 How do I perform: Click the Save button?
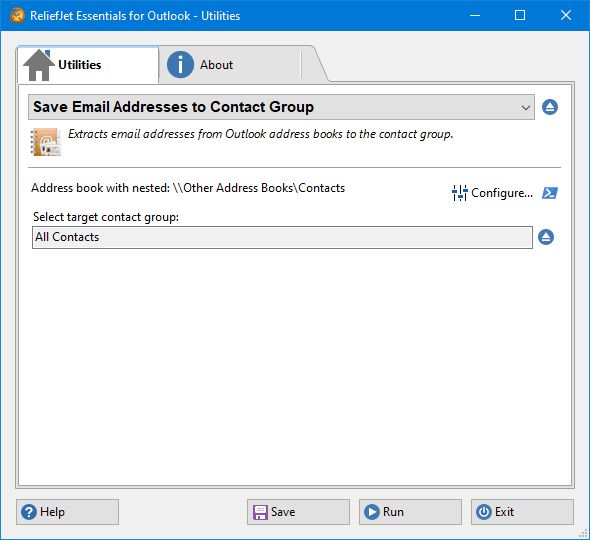click(298, 512)
